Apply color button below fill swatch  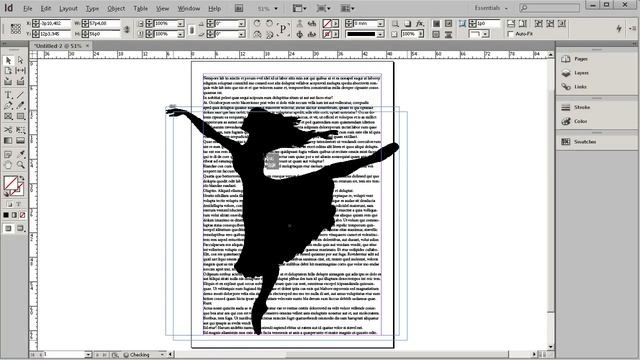coord(6,215)
